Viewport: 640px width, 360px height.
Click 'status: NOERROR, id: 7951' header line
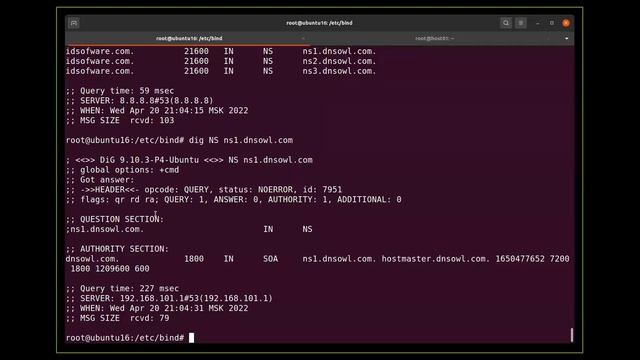(x=204, y=190)
